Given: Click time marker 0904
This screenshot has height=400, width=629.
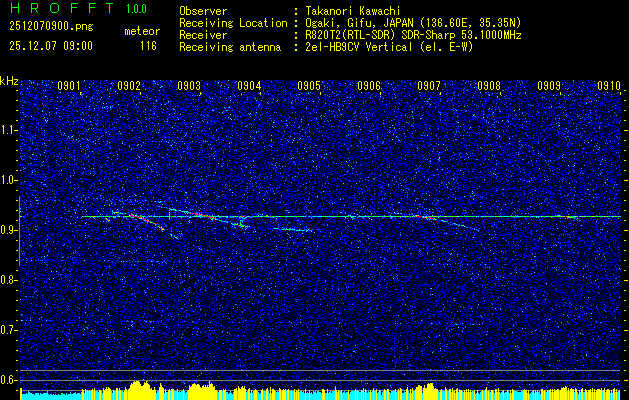Looking at the screenshot, I should tap(249, 86).
